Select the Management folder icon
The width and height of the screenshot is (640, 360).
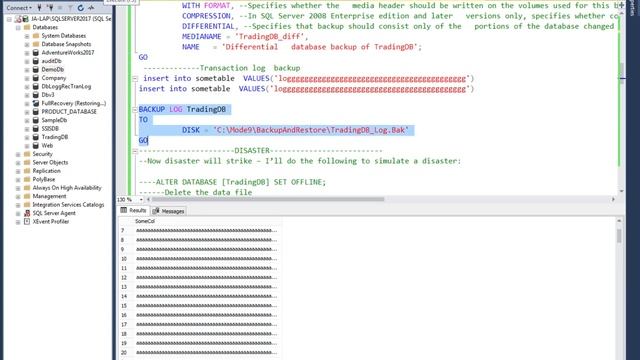(x=27, y=196)
